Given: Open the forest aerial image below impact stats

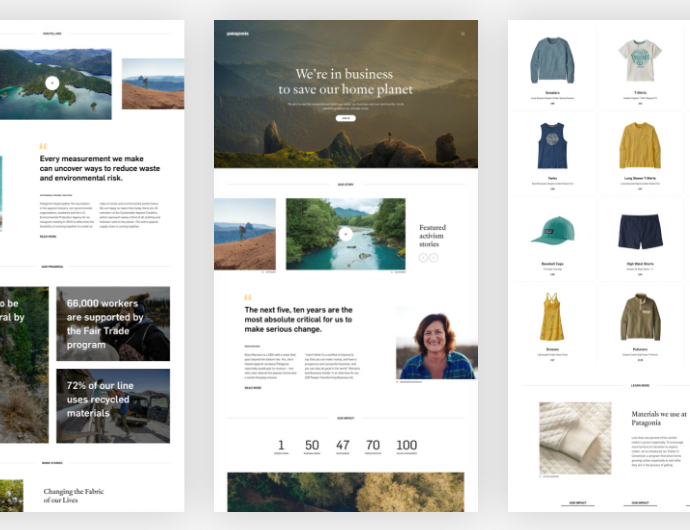Looking at the screenshot, I should (345, 492).
